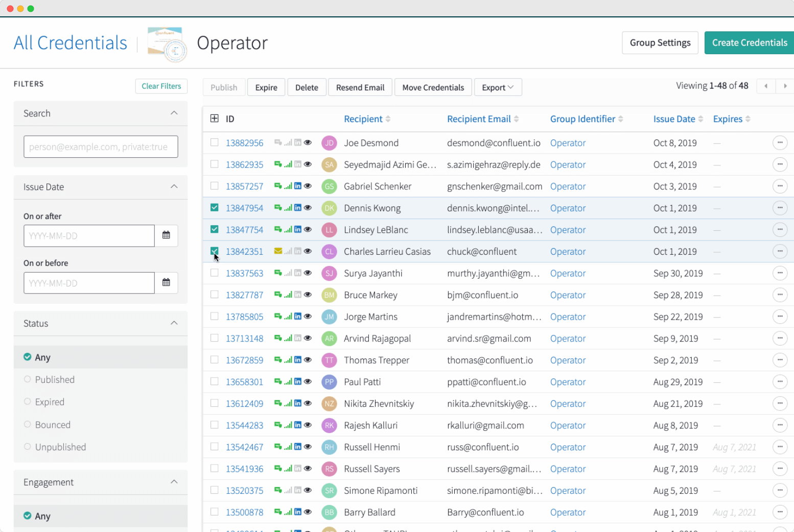Click the yellow email status icon for Charles Larrieu Casias
The height and width of the screenshot is (532, 794).
point(278,251)
